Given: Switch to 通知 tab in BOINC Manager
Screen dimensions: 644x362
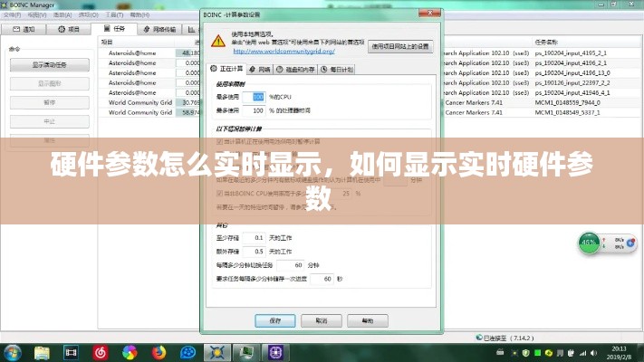Looking at the screenshot, I should point(24,29).
